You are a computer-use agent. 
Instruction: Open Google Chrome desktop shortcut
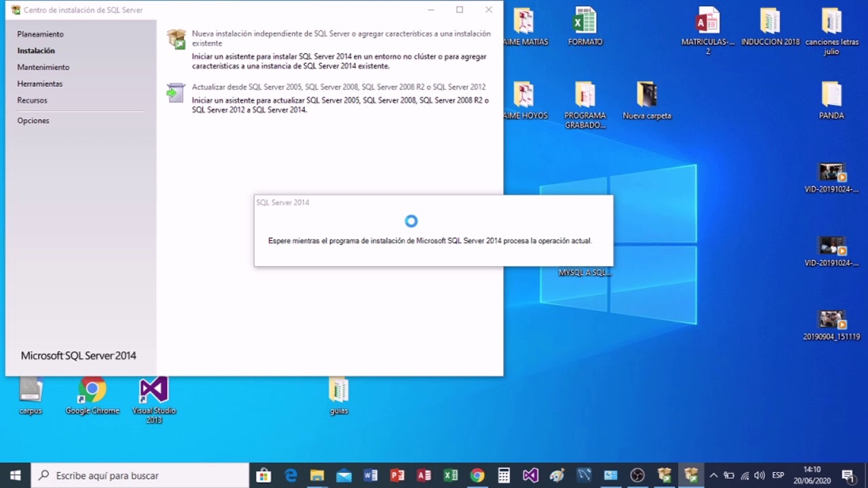92,396
